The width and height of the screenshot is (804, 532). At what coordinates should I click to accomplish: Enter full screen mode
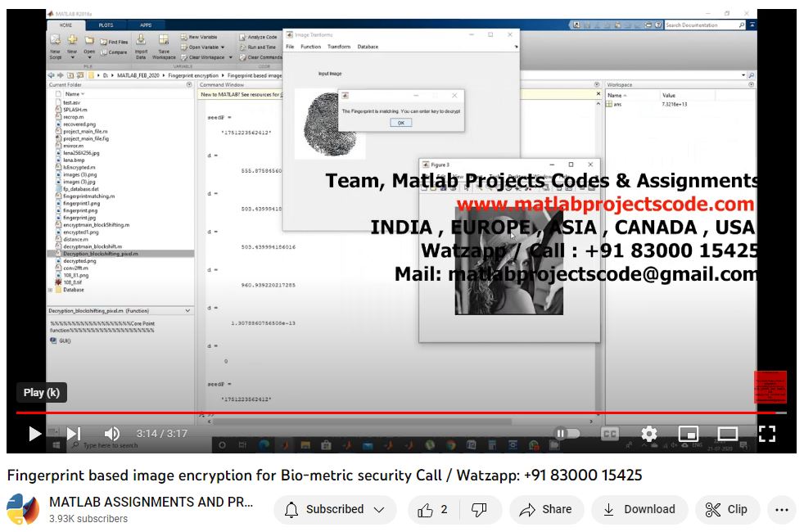(766, 434)
